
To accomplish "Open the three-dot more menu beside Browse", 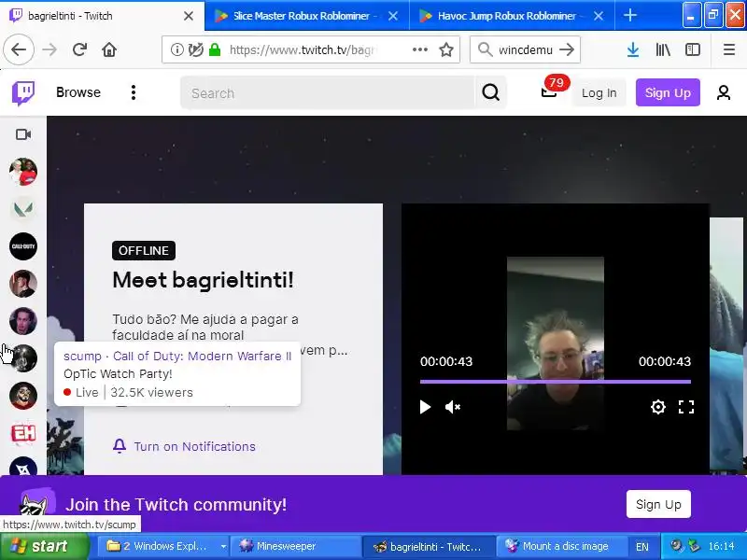I will point(134,92).
